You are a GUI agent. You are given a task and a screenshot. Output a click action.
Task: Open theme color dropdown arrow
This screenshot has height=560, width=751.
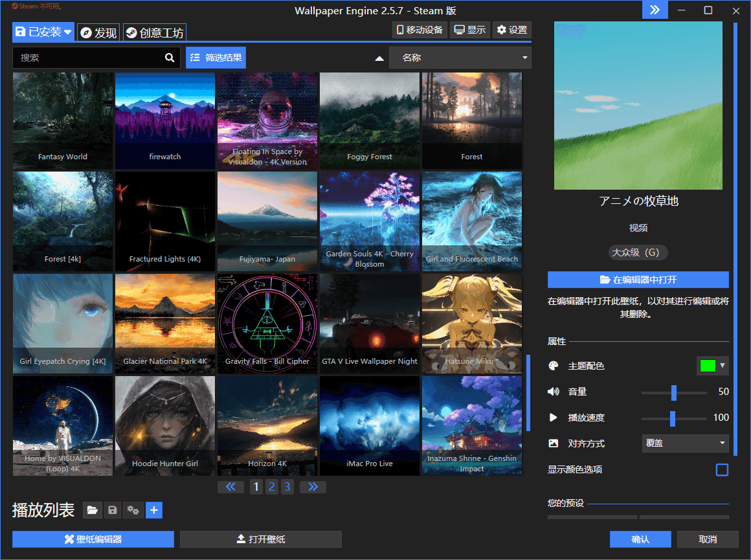[723, 366]
